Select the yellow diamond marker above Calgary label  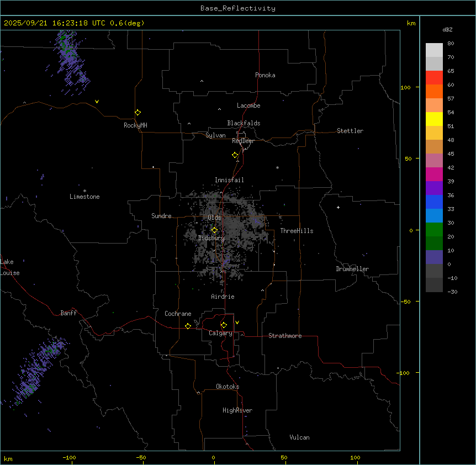[x=224, y=325]
